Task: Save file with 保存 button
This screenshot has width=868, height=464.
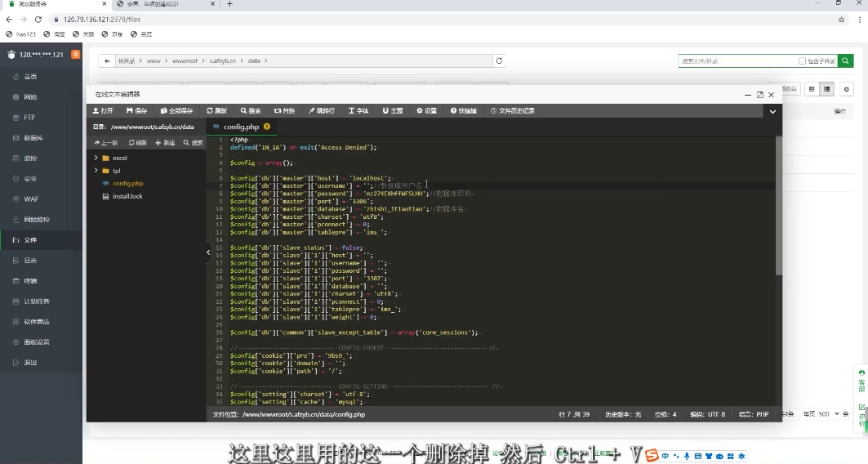Action: pyautogui.click(x=136, y=111)
